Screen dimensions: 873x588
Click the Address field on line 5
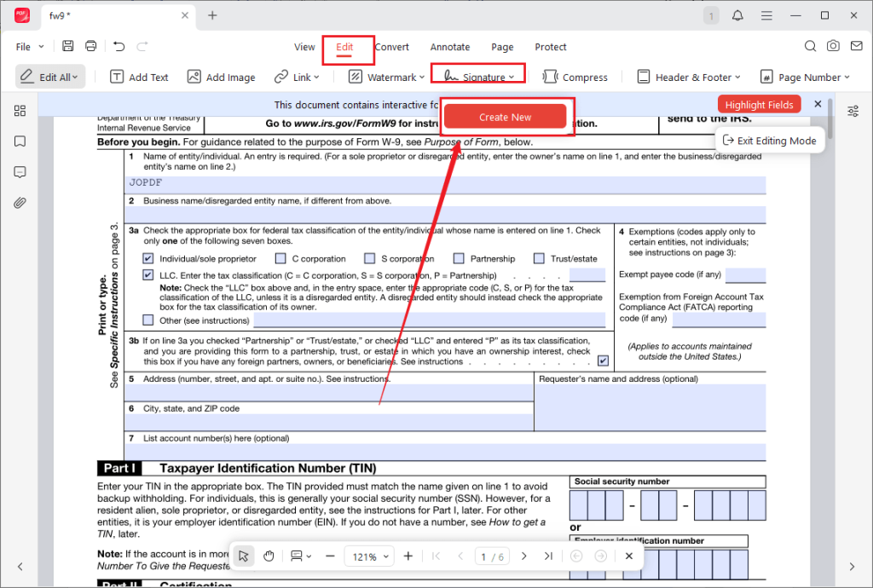click(328, 392)
